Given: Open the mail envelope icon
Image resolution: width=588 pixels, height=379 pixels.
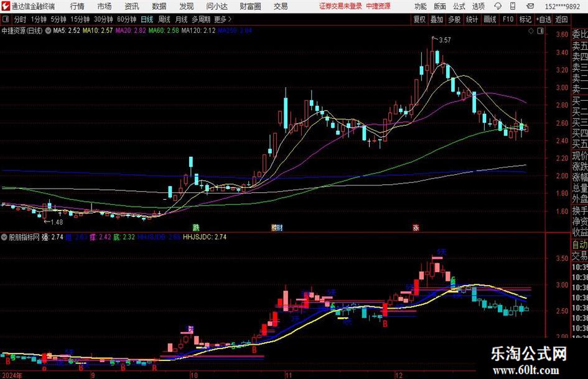Looking at the screenshot, I should coord(530,6).
